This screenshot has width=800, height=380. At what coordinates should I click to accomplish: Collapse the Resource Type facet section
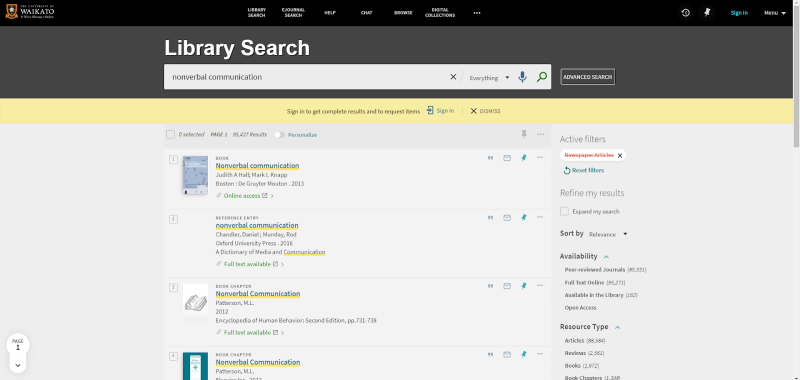[617, 327]
